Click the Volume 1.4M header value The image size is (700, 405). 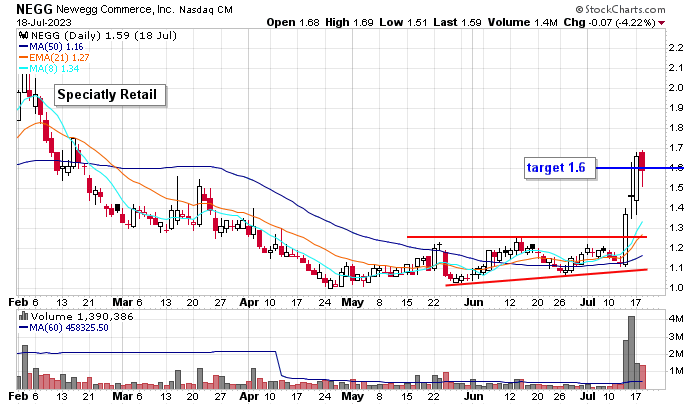[x=522, y=22]
